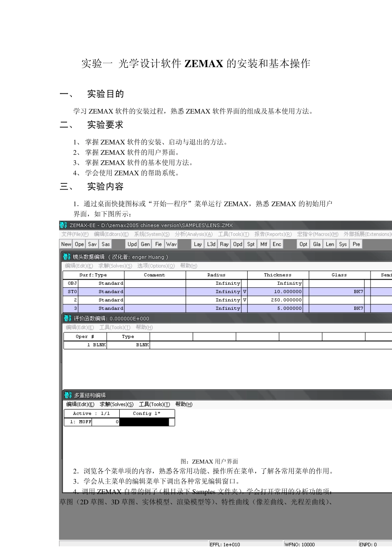The image size is (392, 555).
Task: Open the 报告(Reports) main menu
Action: 273,234
